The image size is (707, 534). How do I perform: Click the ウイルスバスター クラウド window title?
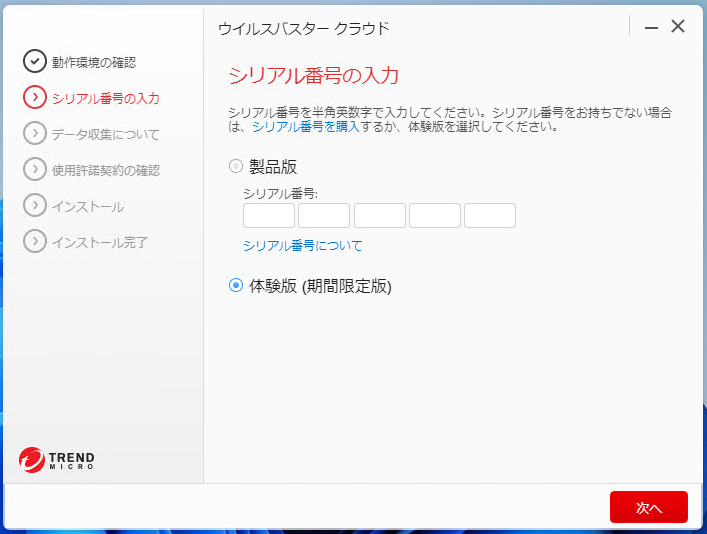(303, 28)
